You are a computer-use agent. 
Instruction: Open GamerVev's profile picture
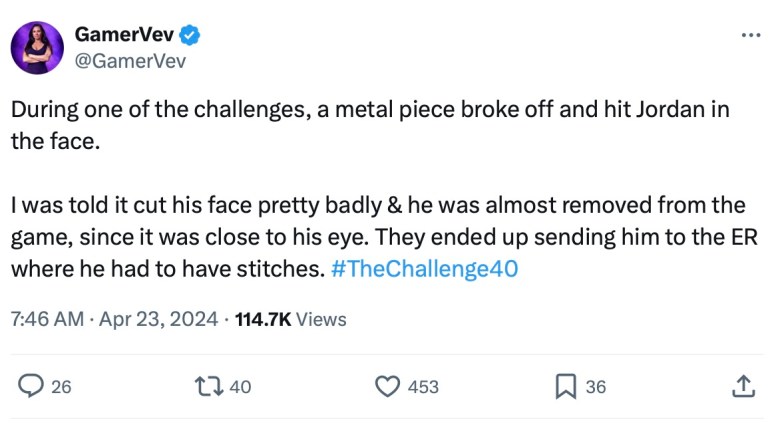(37, 47)
